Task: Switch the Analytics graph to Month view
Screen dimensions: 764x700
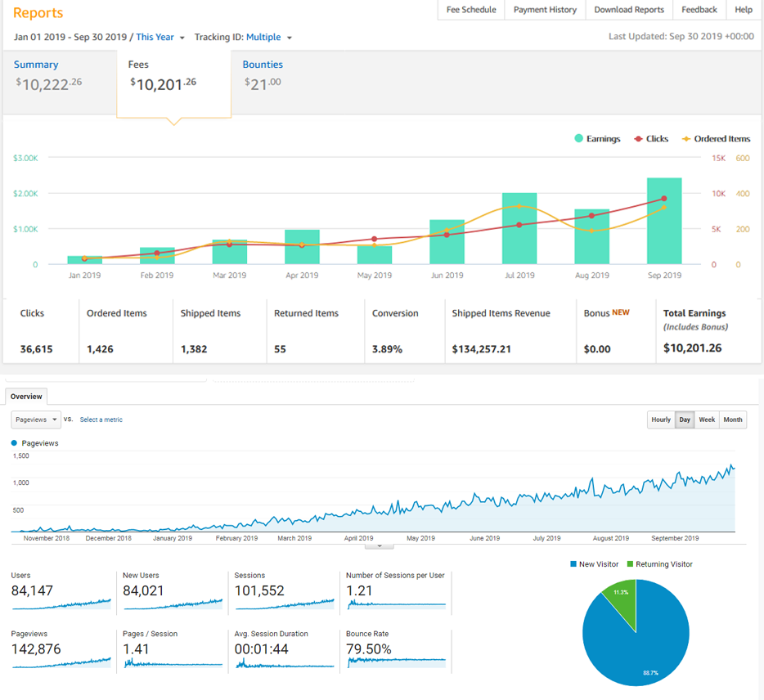Action: pyautogui.click(x=731, y=420)
